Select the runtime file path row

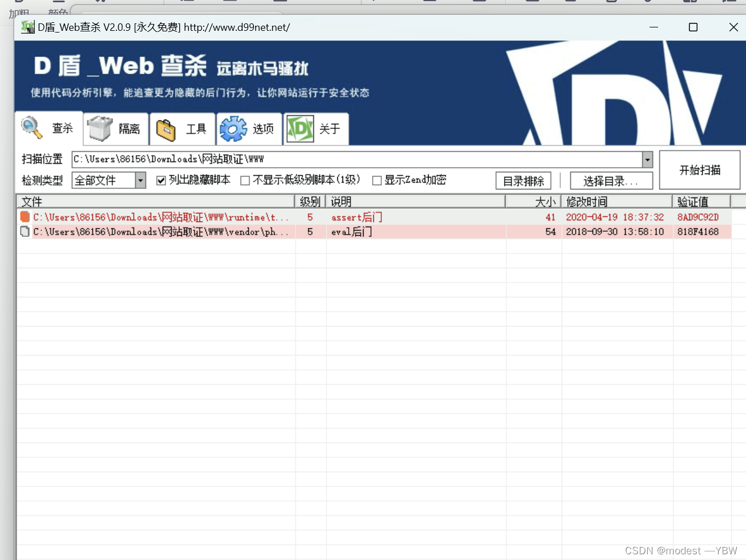pos(160,217)
